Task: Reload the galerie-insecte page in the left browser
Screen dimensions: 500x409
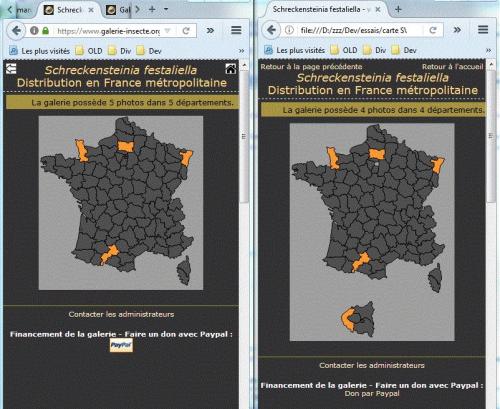Action: click(186, 31)
